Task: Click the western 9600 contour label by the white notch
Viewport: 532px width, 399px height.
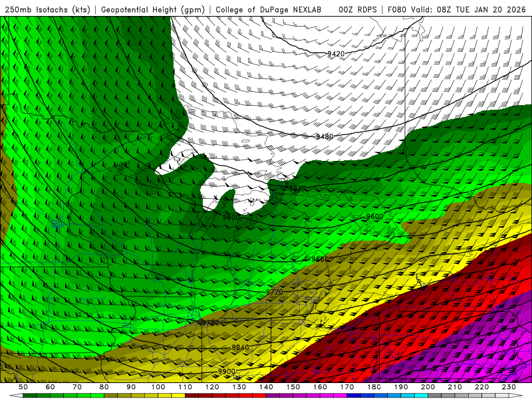Action: (x=231, y=217)
